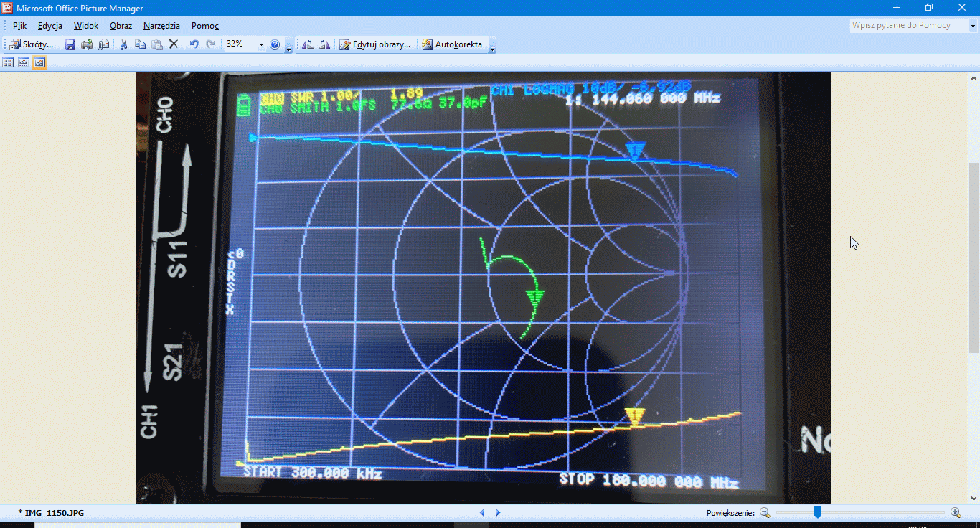Click the Save floppy disk icon
Viewport: 980px width, 528px height.
click(x=70, y=44)
